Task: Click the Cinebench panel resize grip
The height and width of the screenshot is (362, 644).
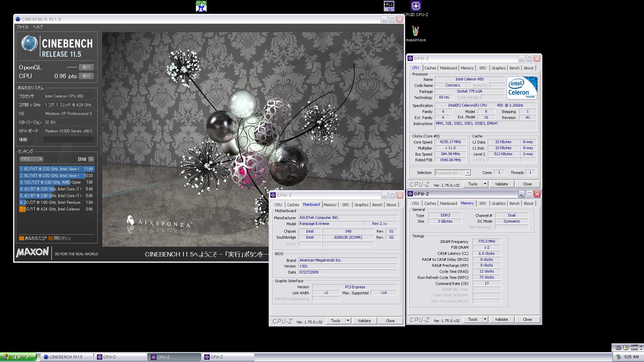Action: tap(100, 145)
